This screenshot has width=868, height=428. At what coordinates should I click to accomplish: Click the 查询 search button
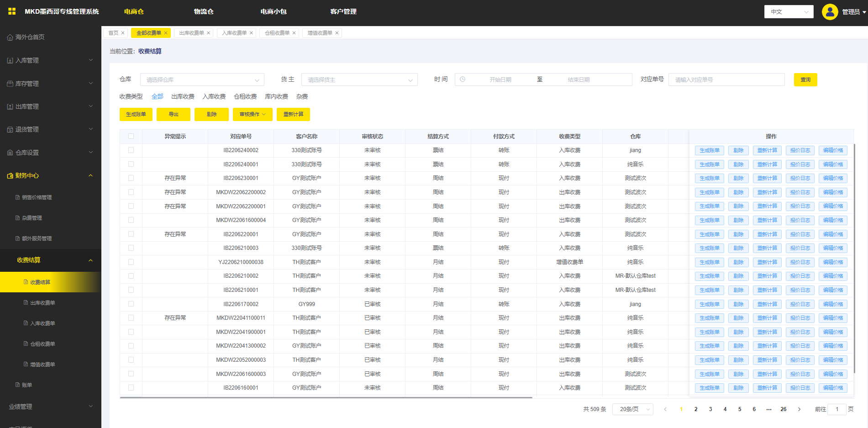tap(805, 79)
